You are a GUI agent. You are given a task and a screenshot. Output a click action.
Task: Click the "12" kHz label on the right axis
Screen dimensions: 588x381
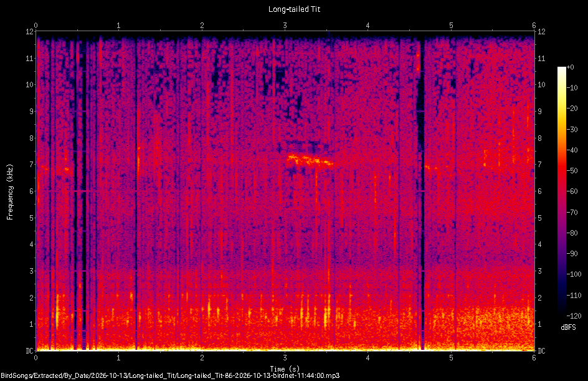541,32
